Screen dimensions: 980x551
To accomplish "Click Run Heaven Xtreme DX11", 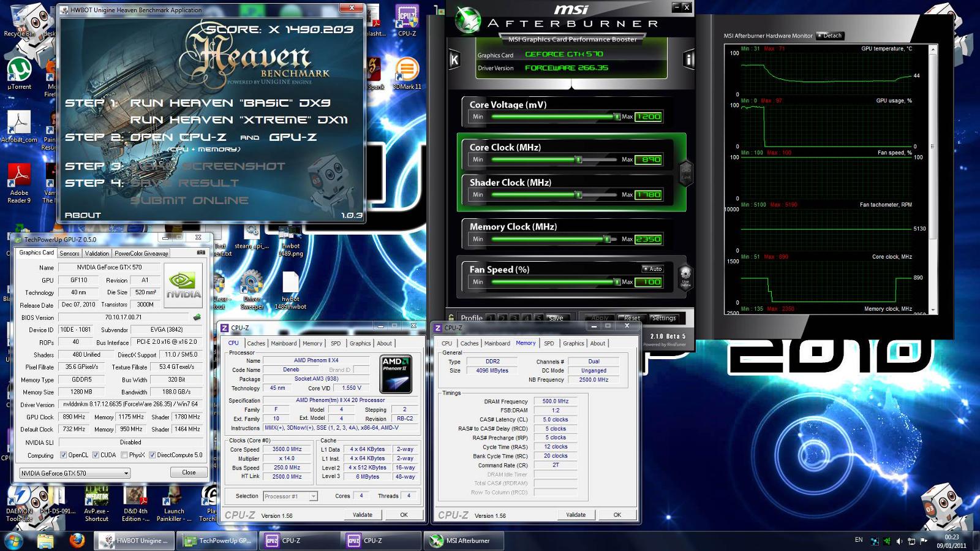I will (x=239, y=120).
